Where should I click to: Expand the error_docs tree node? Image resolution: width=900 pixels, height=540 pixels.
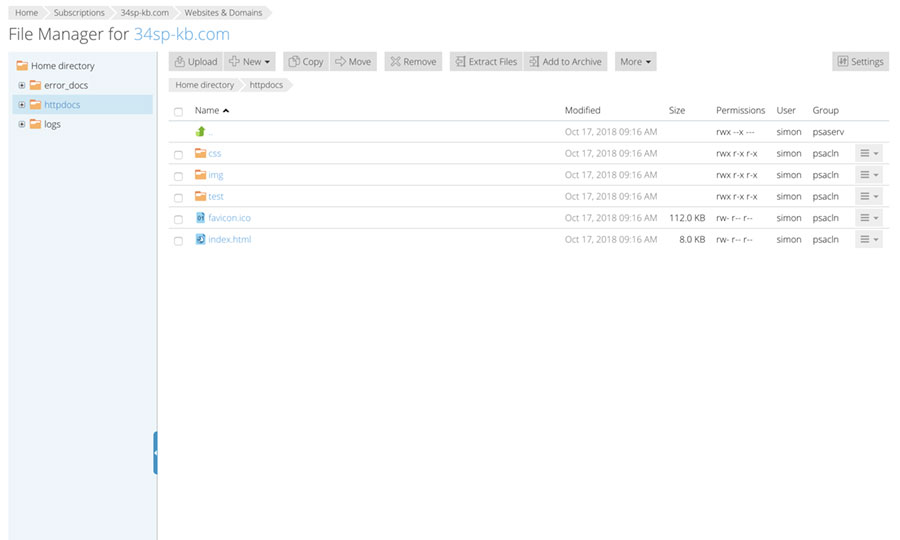click(x=22, y=85)
